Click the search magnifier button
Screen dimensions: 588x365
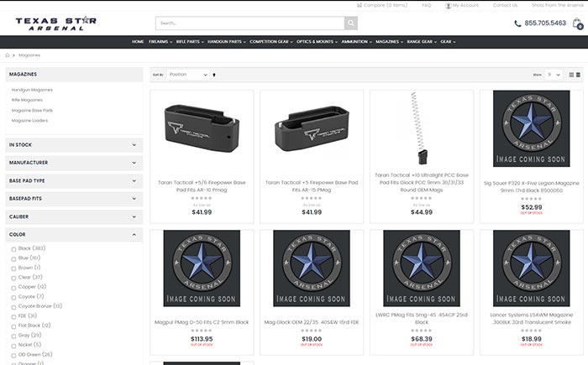(350, 23)
